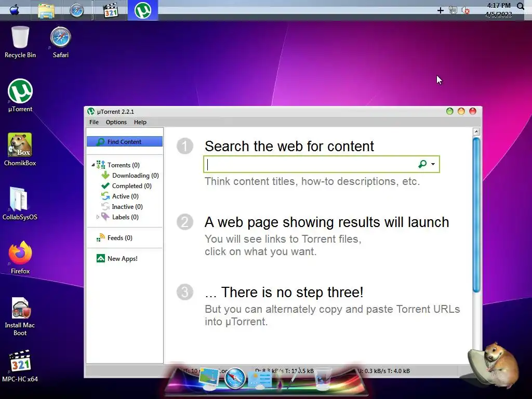
Task: Select the µTorrent desktop shortcut
Action: [x=20, y=96]
